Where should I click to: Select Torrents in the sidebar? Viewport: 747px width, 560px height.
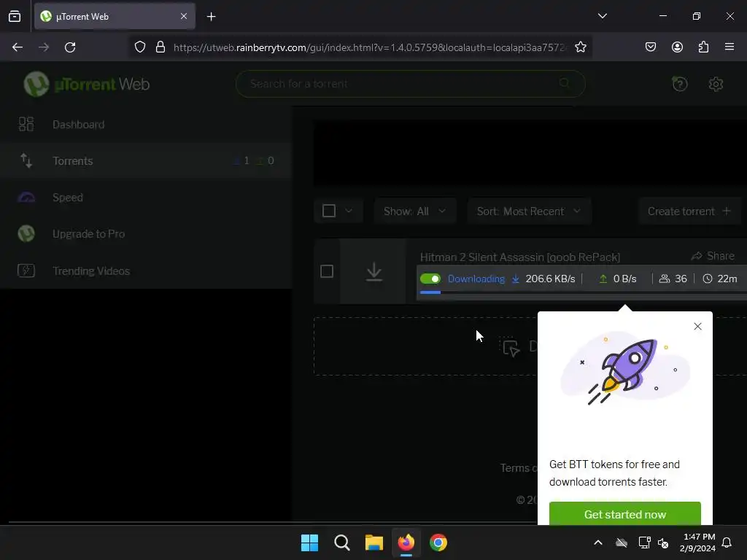point(145,161)
